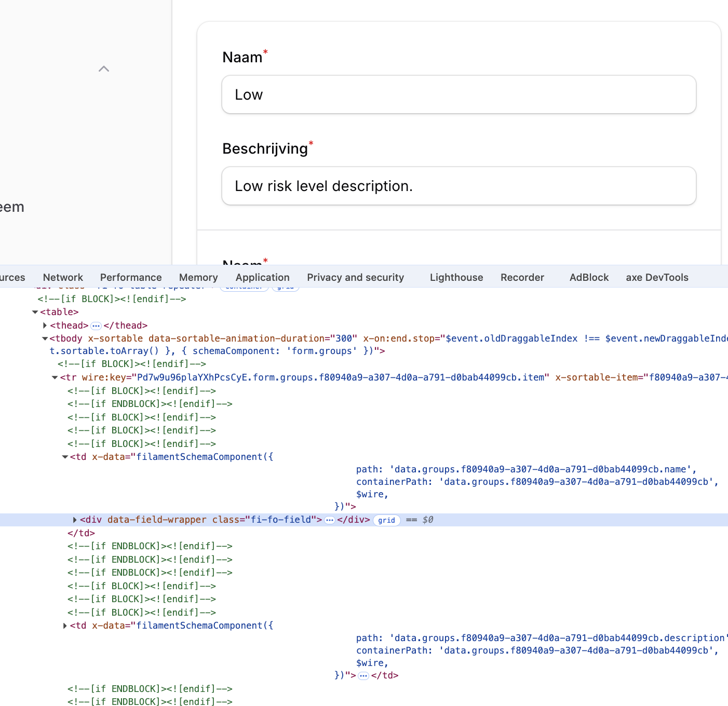This screenshot has width=728, height=706.
Task: Collapse the tr wire:key row node
Action: tap(55, 377)
